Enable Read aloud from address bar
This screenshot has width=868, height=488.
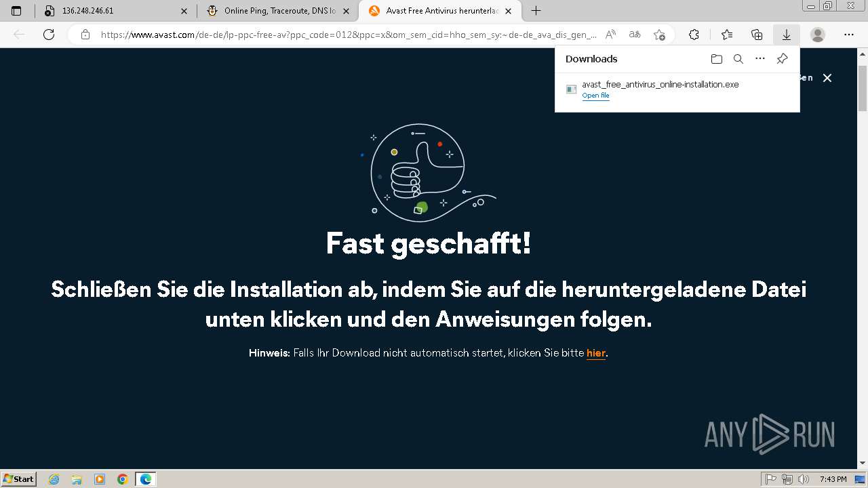[610, 35]
